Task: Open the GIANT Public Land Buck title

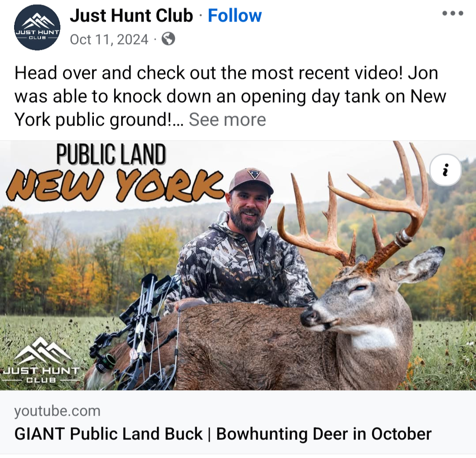Action: pyautogui.click(x=223, y=434)
